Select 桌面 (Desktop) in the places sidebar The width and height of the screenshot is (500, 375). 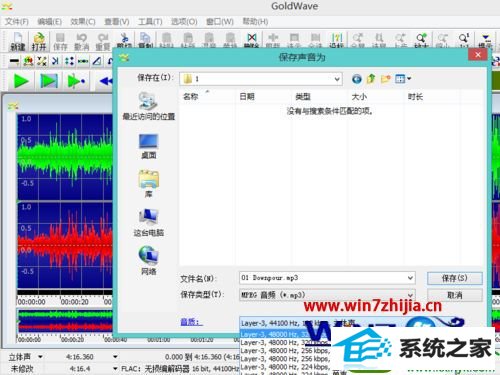click(149, 146)
